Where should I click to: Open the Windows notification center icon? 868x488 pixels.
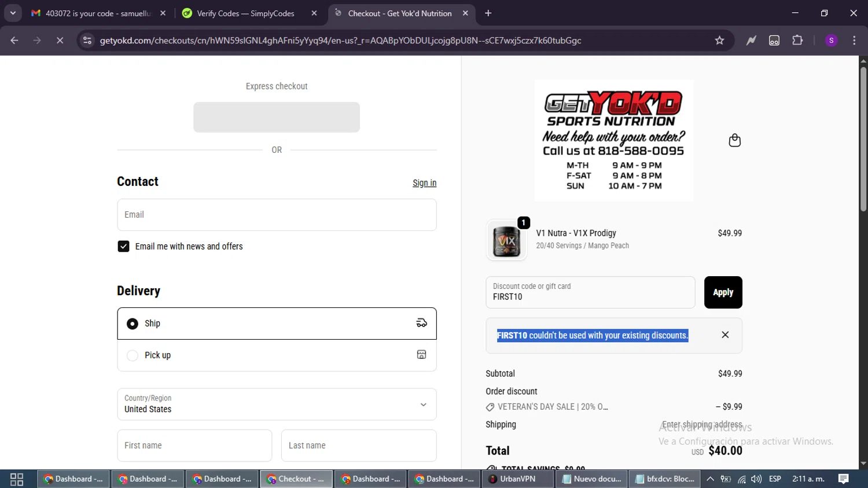(x=844, y=479)
